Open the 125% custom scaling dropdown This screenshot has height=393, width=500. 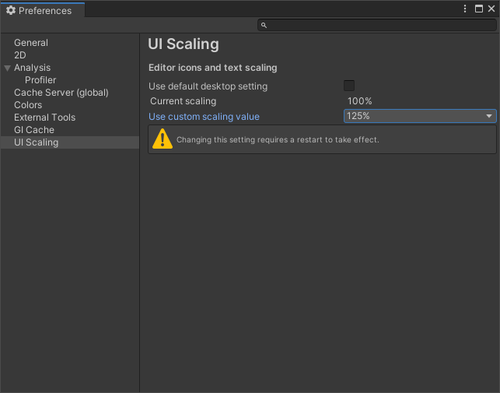click(420, 116)
